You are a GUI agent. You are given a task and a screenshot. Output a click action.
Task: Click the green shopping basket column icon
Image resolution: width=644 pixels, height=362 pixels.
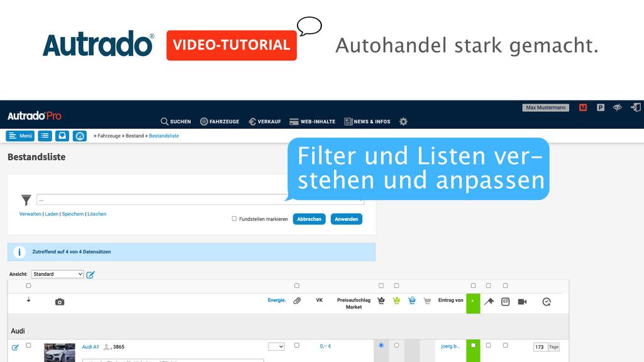tap(396, 301)
